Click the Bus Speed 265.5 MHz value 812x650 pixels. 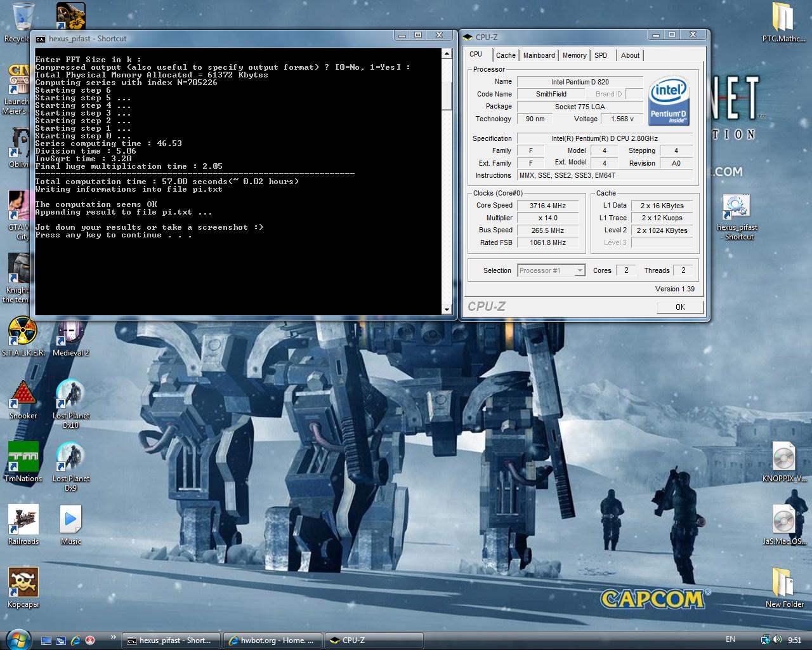click(x=548, y=230)
